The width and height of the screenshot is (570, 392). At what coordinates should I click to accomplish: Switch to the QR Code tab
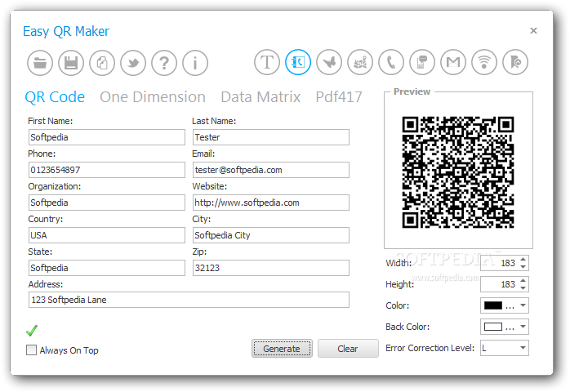pyautogui.click(x=55, y=97)
